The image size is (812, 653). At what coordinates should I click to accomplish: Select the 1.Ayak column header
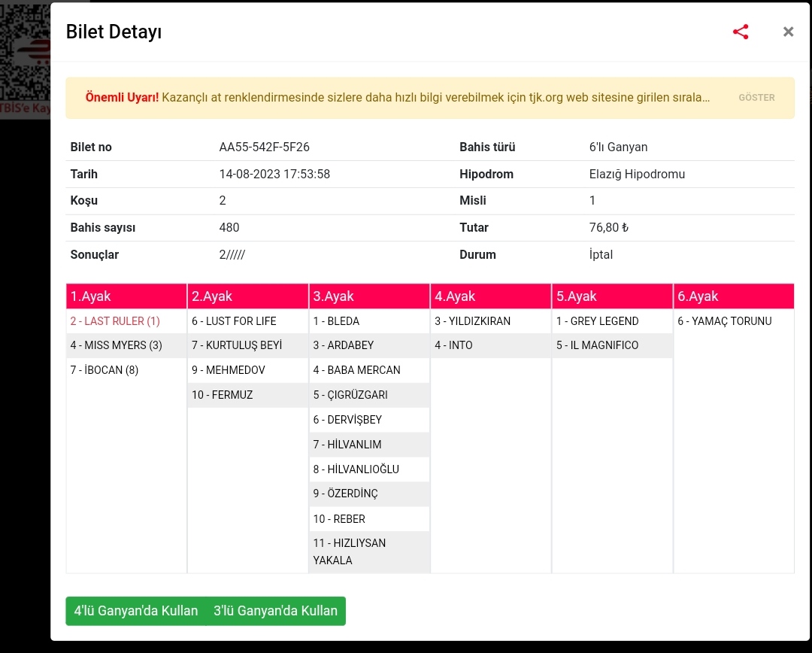(x=126, y=296)
